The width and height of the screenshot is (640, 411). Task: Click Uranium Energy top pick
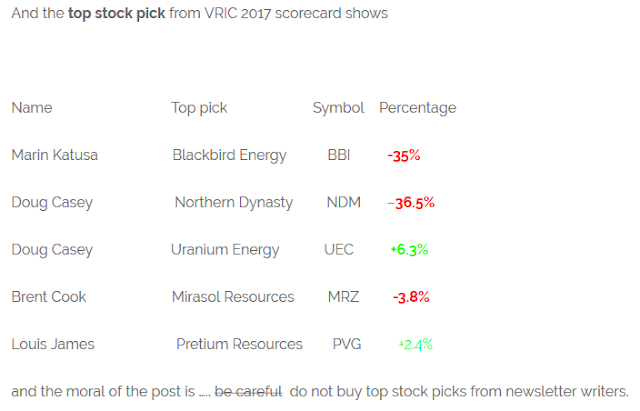click(225, 250)
